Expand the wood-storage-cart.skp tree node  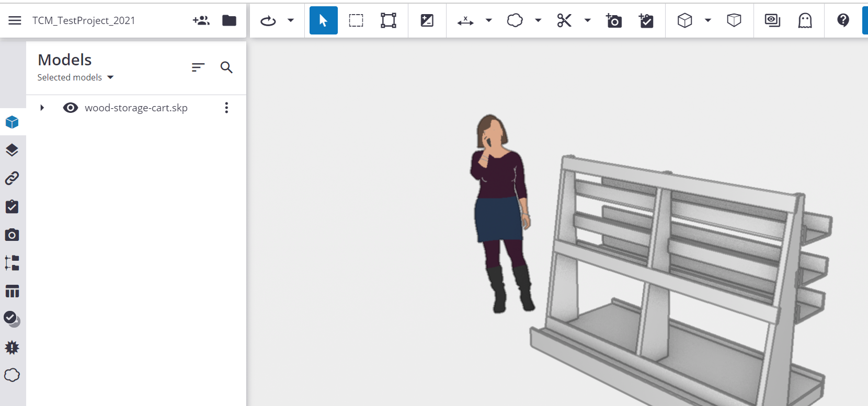coord(42,108)
